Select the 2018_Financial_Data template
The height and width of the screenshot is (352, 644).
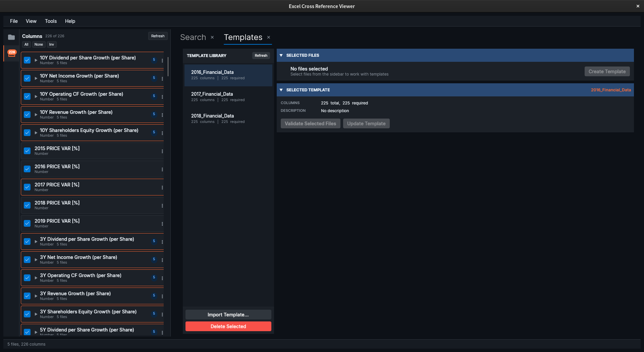pos(228,119)
